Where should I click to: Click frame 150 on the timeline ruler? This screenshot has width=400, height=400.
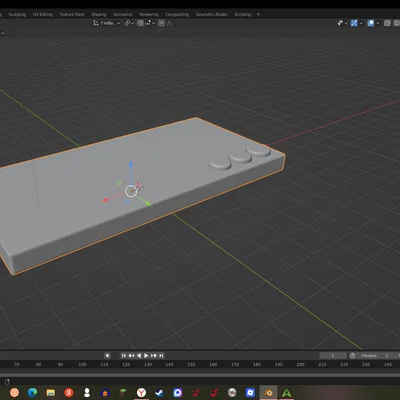click(191, 364)
